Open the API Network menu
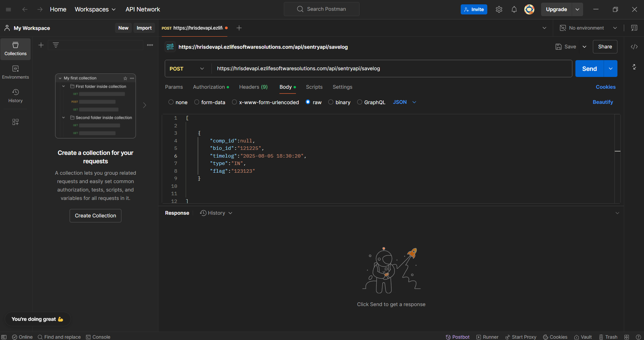This screenshot has width=644, height=340. click(x=143, y=9)
